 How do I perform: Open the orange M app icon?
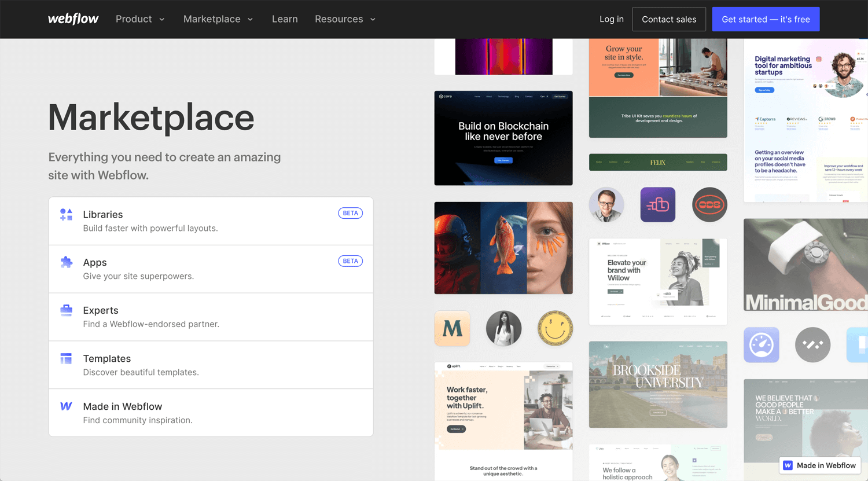(453, 328)
